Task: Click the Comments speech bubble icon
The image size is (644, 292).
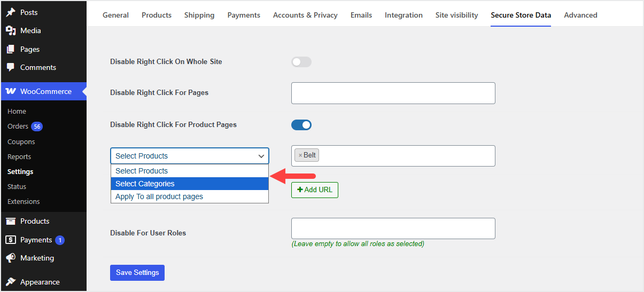Action: (x=11, y=68)
